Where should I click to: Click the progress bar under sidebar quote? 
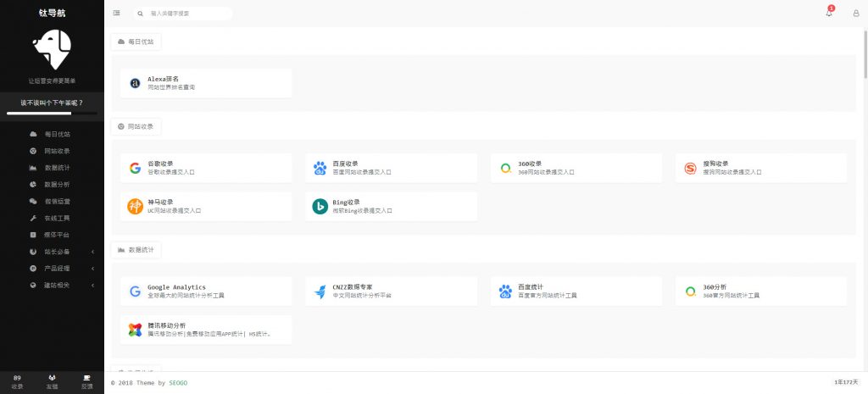click(x=52, y=113)
